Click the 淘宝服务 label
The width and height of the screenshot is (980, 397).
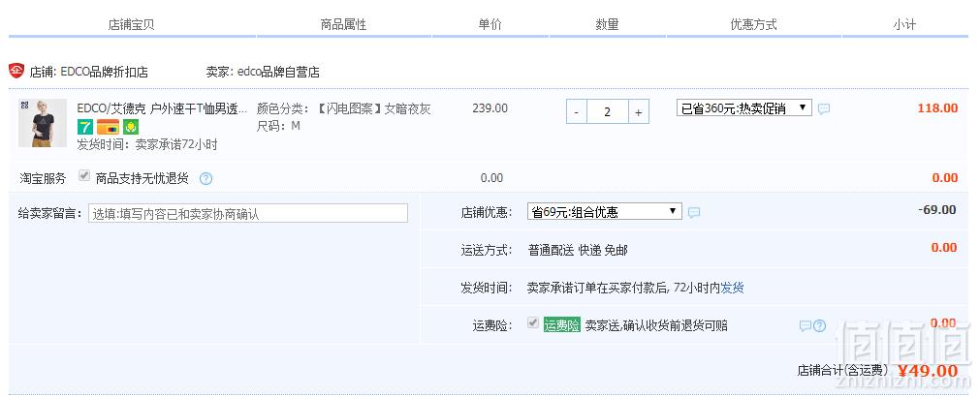[42, 178]
